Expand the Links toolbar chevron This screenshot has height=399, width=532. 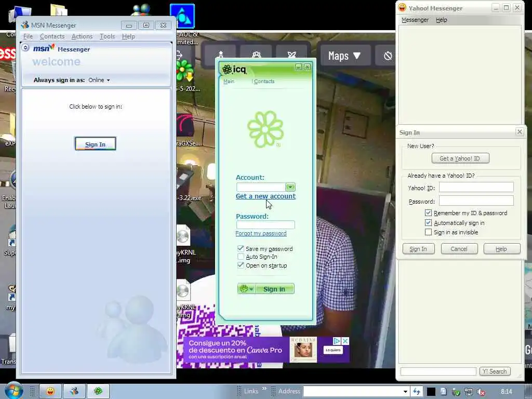coord(264,389)
